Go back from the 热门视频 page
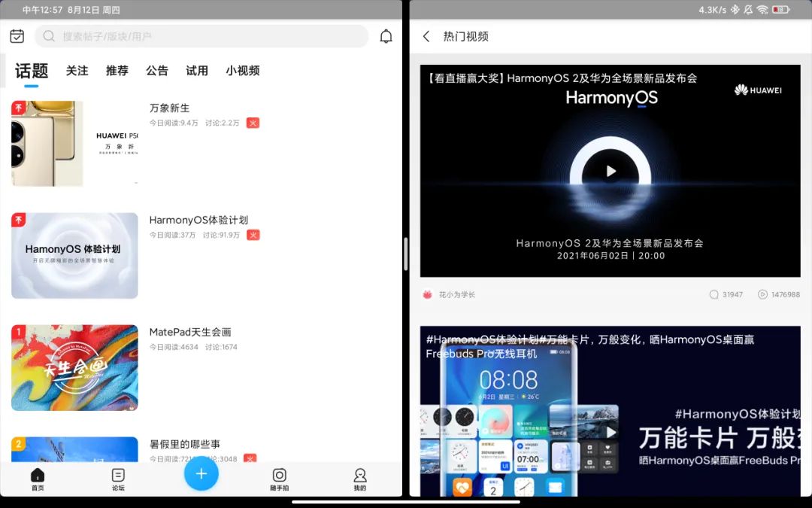 point(426,36)
